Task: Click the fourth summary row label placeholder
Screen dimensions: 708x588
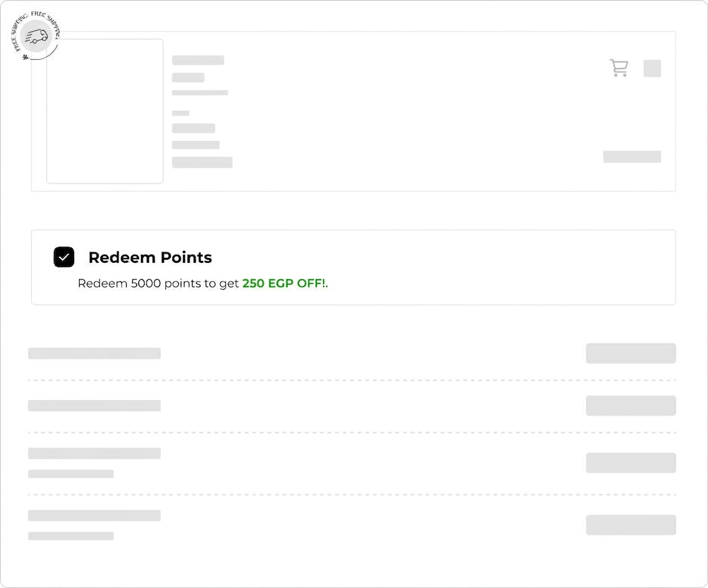Action: [94, 516]
